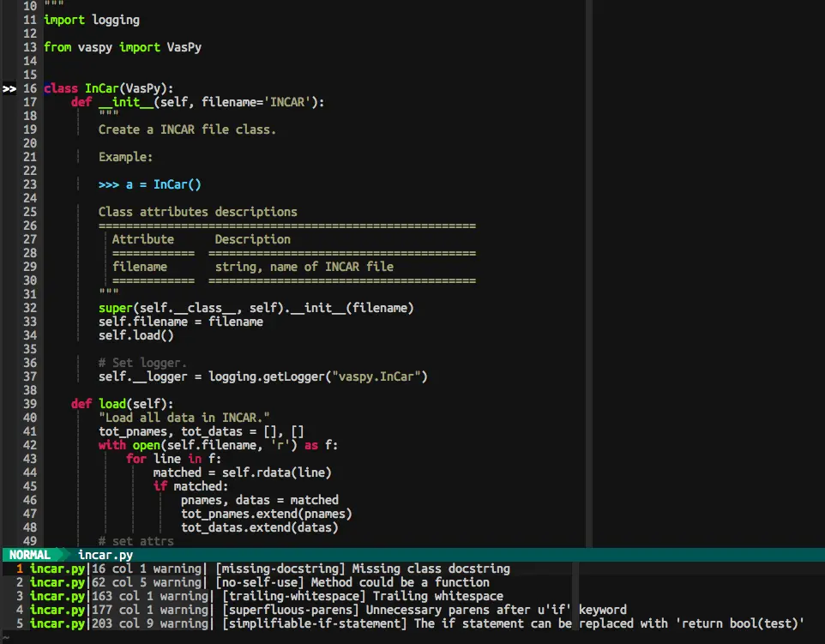
Task: Click '"Load all data in INCAR."' docstring
Action: click(x=184, y=418)
